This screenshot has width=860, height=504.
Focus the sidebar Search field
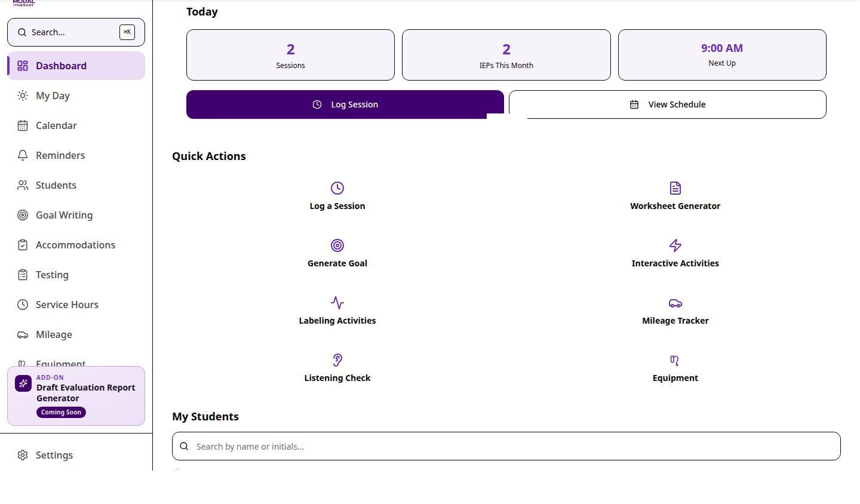76,32
